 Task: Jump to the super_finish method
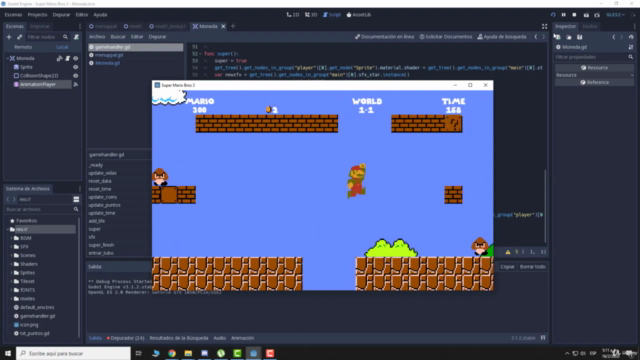pyautogui.click(x=101, y=245)
